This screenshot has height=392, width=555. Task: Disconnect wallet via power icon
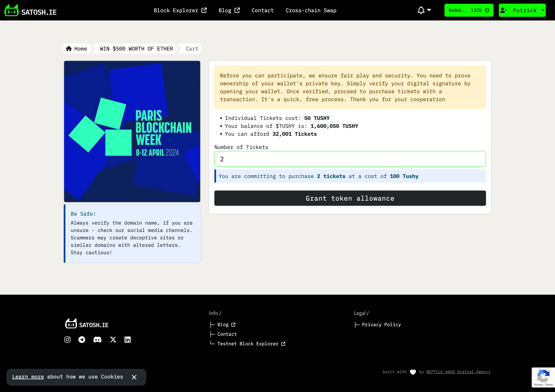pyautogui.click(x=487, y=10)
